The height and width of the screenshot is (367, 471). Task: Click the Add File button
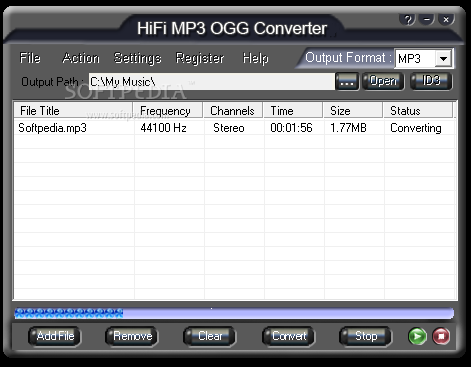tap(55, 336)
